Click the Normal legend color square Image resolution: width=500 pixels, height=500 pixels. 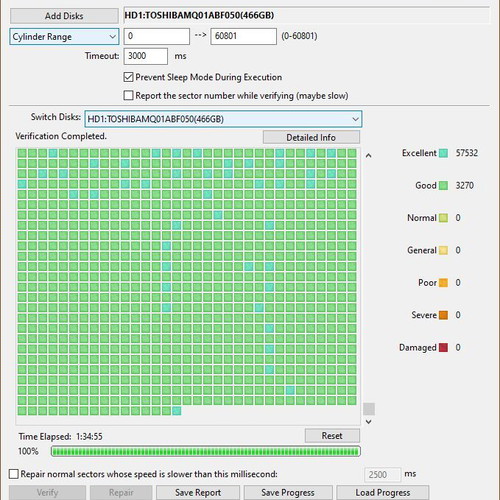pos(443,218)
